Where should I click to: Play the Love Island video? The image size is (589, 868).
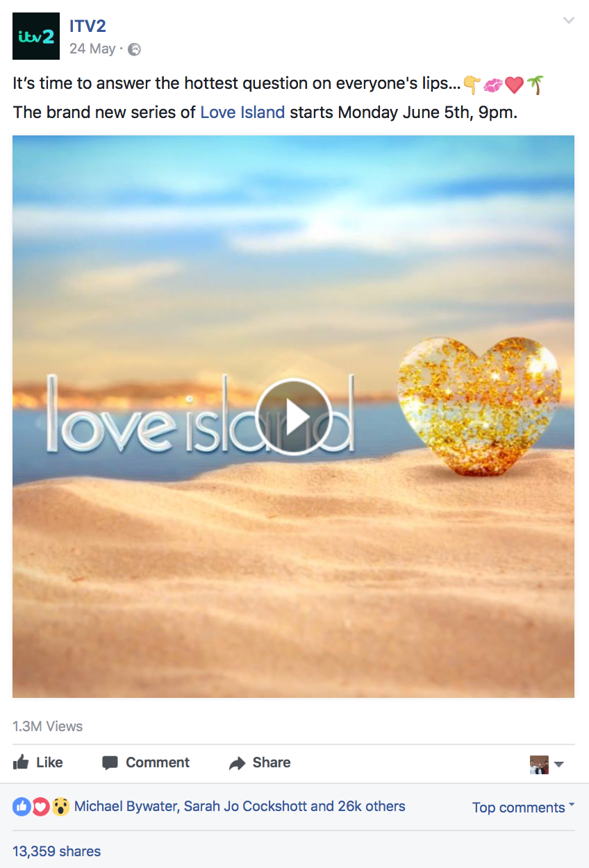(x=293, y=417)
